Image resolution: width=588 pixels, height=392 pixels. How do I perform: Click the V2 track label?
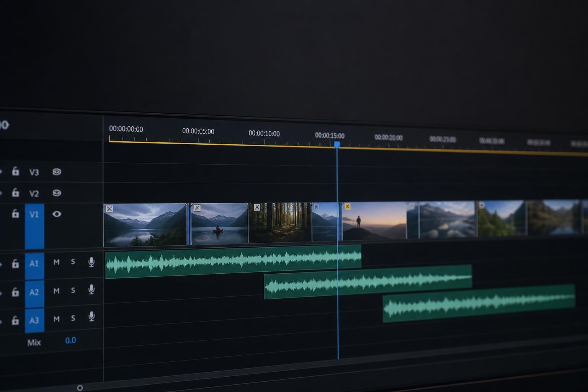point(34,194)
